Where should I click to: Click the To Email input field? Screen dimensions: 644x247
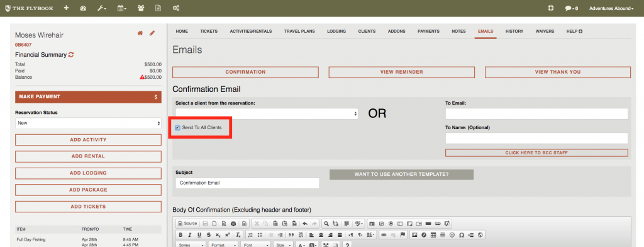click(536, 114)
